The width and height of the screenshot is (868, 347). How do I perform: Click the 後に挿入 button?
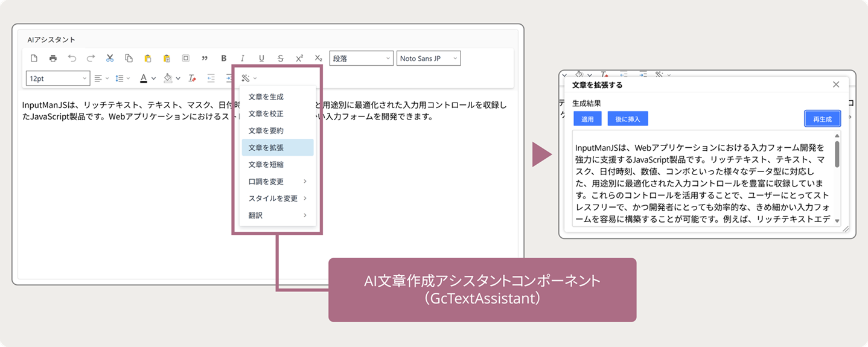click(628, 119)
